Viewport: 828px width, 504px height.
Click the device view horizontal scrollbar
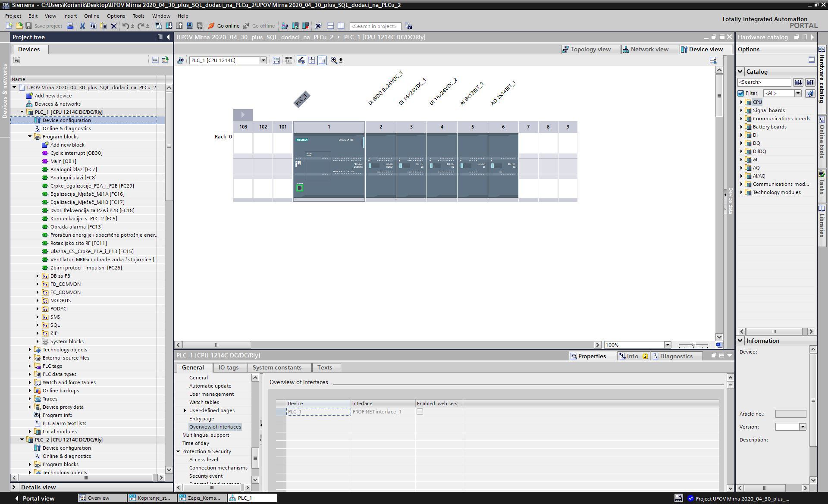216,345
